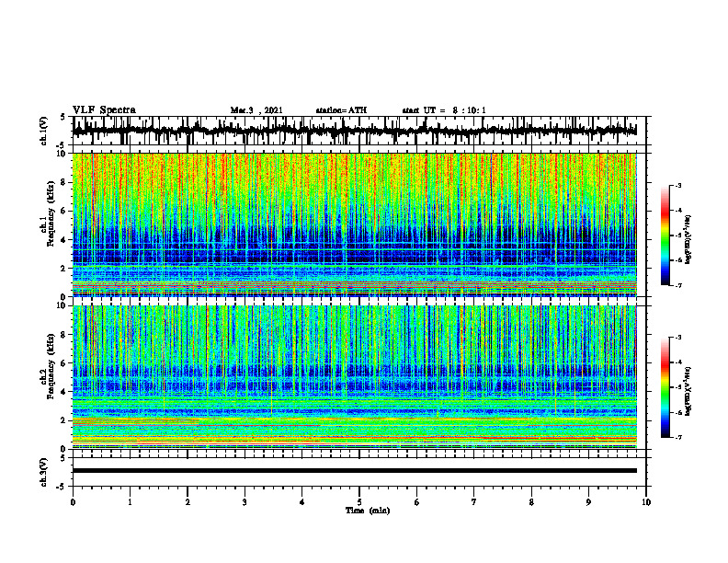
Task: Click time axis tick label "0"
Action: coord(73,502)
